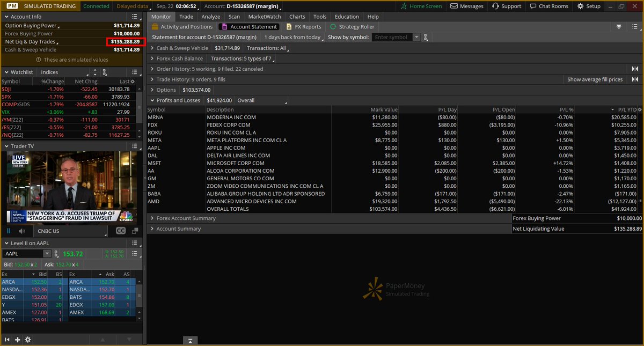Open Setup with the gear icon

point(589,6)
